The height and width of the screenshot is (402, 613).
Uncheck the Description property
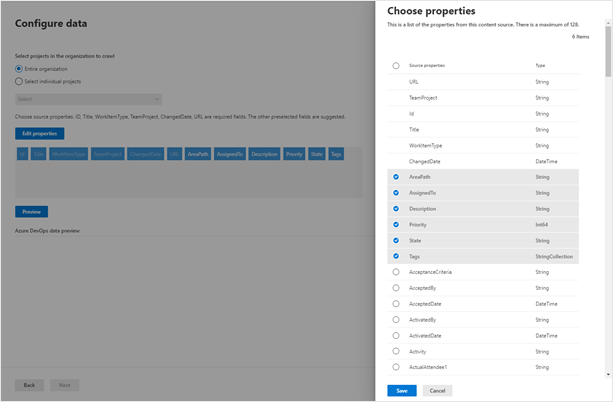[396, 209]
